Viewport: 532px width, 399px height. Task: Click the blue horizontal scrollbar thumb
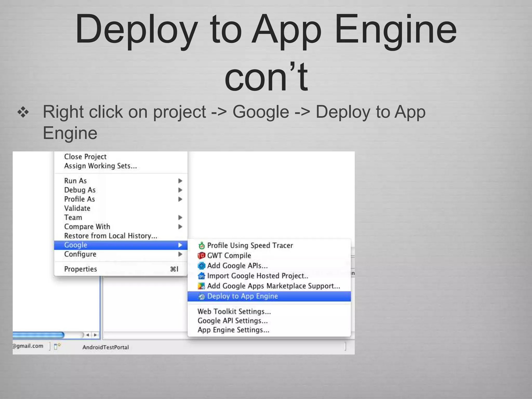(x=38, y=335)
